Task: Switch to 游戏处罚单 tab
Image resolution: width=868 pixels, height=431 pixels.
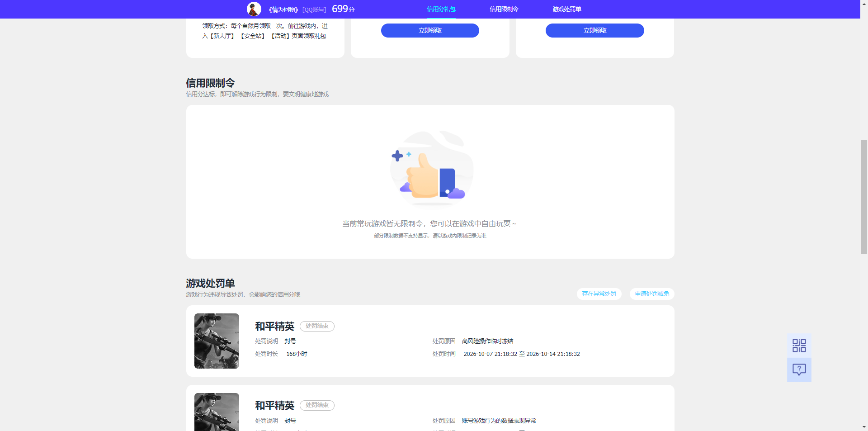Action: click(566, 9)
